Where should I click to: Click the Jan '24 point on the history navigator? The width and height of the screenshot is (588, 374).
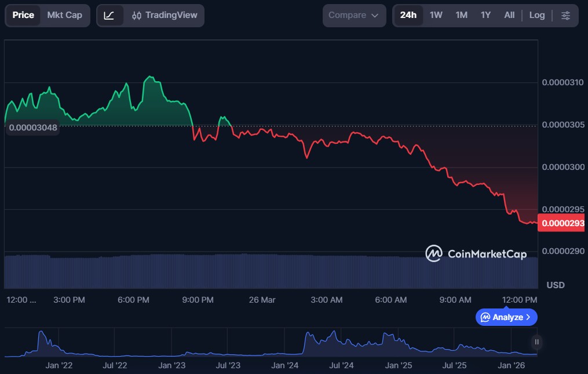pos(285,365)
